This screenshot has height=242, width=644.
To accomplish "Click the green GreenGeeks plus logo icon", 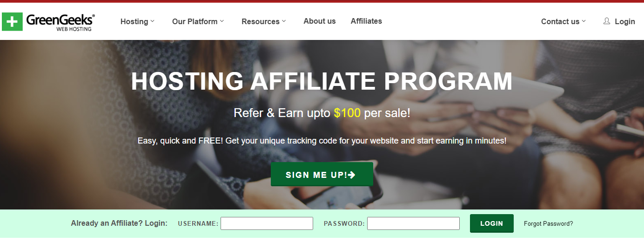I will tap(12, 22).
